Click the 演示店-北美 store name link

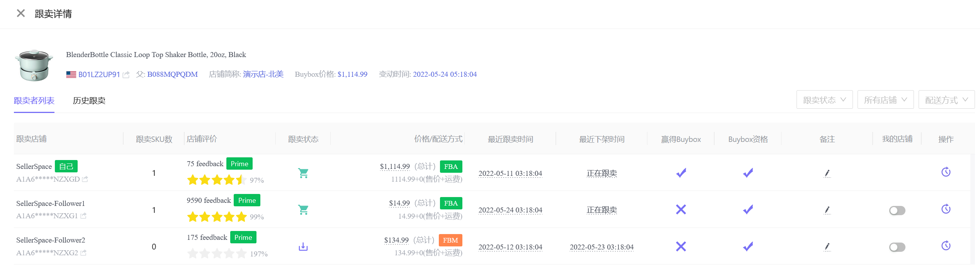(x=263, y=74)
